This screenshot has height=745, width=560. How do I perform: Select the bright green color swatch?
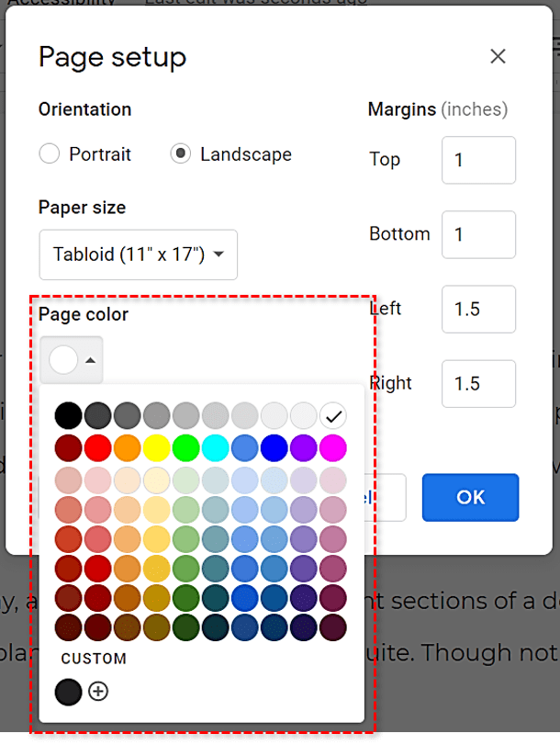click(185, 447)
